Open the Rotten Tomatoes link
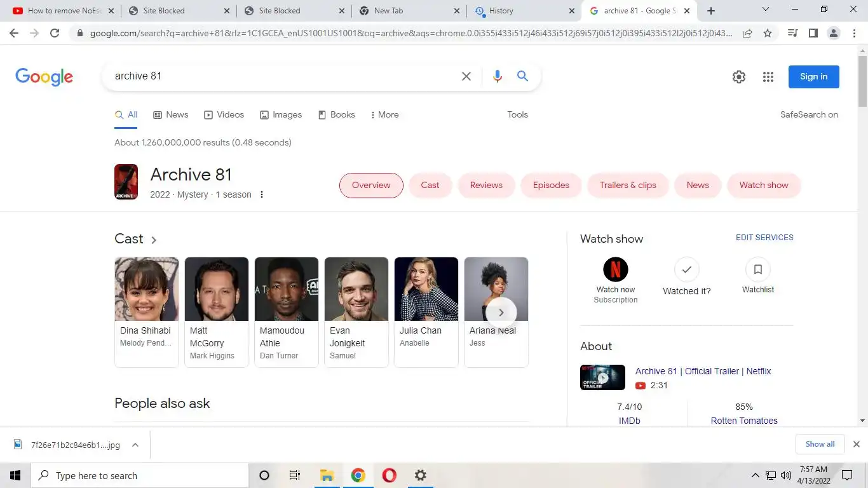Screen dimensions: 868x488 click(x=744, y=421)
